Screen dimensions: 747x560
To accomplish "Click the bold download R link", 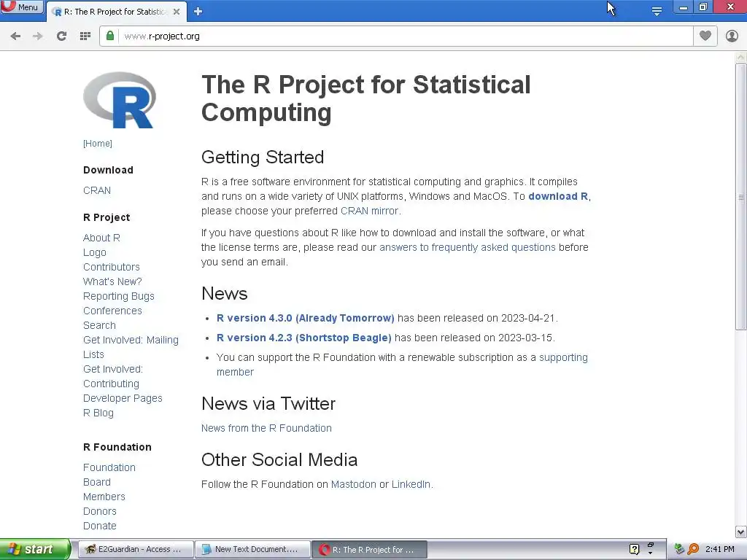I will pos(558,196).
